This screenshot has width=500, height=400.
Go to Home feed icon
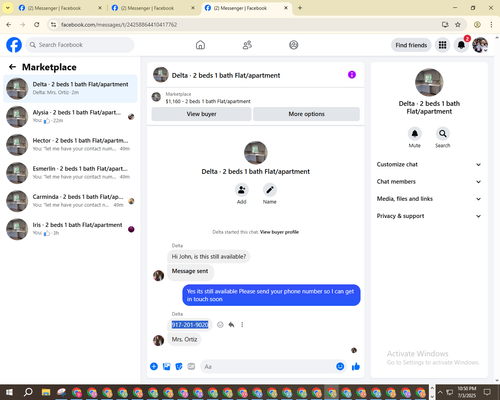click(x=200, y=45)
